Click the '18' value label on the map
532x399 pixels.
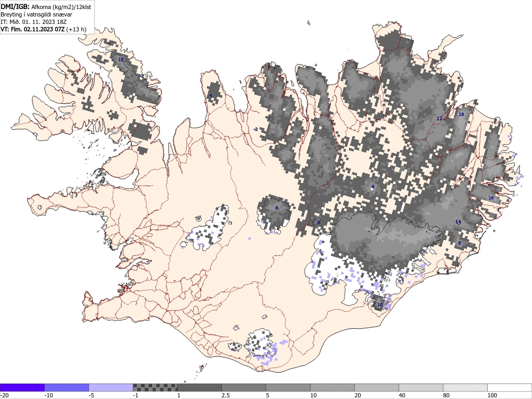[x=461, y=114]
